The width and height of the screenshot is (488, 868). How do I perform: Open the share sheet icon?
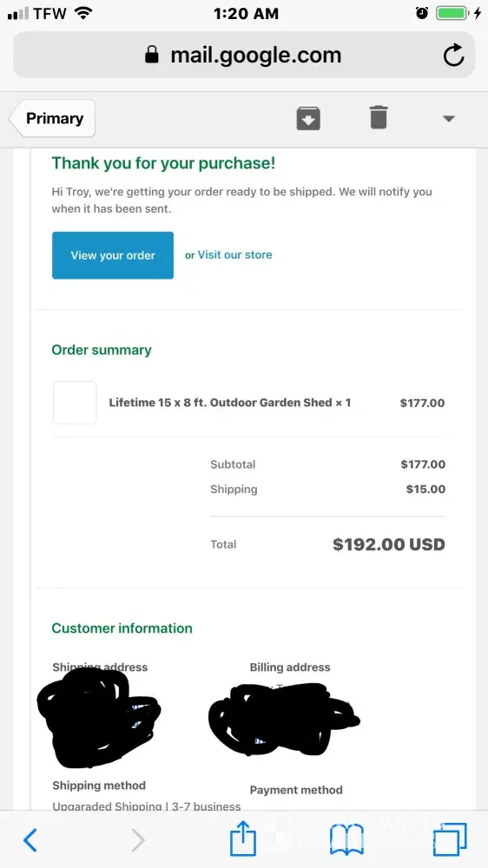[x=243, y=838]
